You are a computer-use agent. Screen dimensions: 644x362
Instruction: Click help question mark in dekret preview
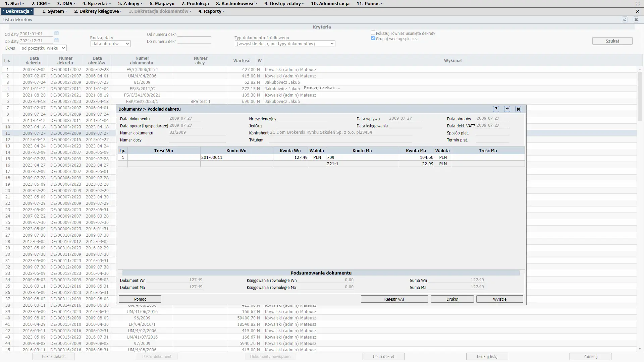point(496,109)
